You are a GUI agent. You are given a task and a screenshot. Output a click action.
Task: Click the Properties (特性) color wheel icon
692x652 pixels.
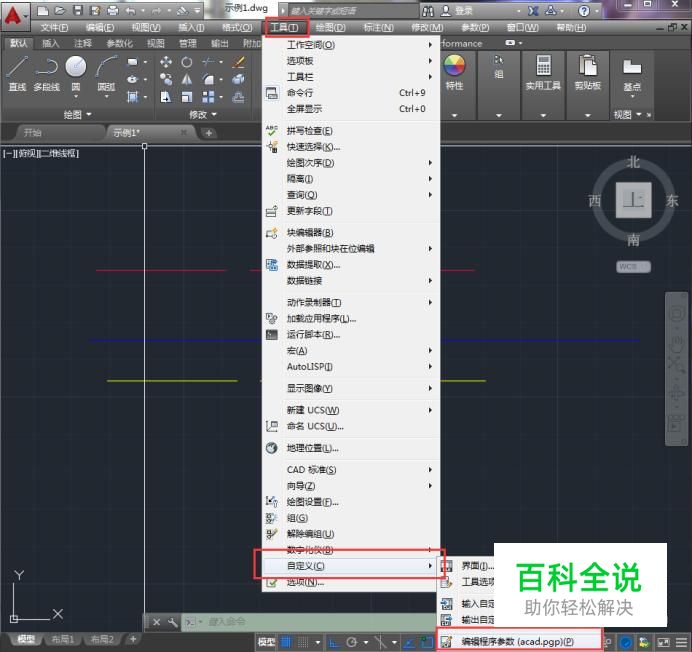[454, 65]
